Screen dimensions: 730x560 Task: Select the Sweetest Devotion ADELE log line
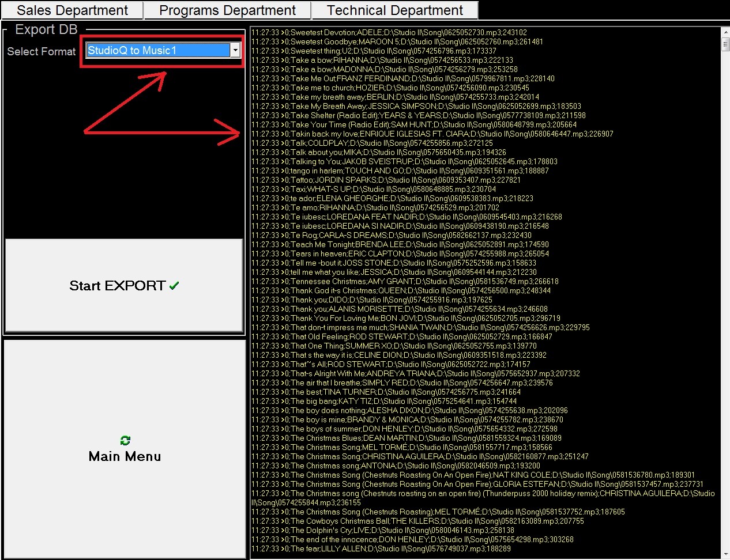point(389,32)
